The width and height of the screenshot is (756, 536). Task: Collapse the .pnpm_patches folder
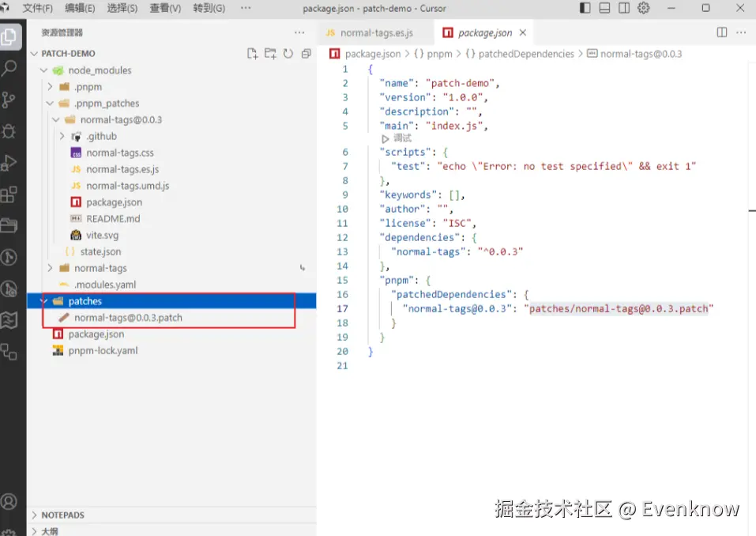pos(50,104)
